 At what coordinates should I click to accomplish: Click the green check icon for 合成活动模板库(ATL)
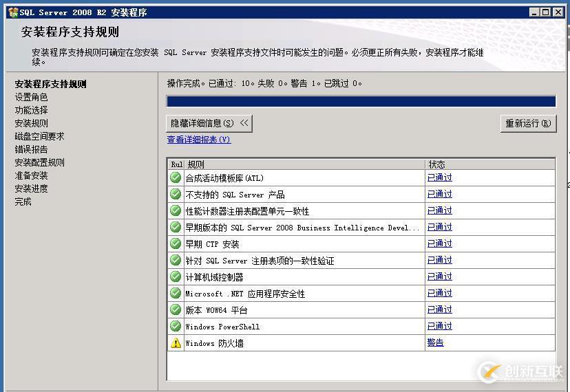[x=176, y=177]
